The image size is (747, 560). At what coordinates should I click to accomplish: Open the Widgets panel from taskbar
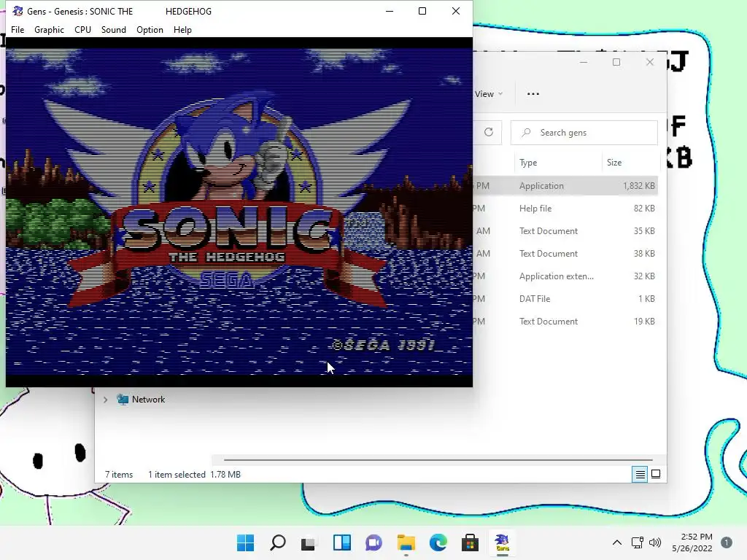(341, 542)
